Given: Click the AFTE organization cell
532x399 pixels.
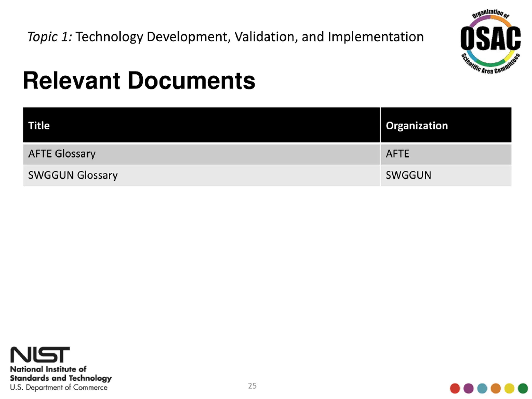Looking at the screenshot, I should pyautogui.click(x=446, y=154).
